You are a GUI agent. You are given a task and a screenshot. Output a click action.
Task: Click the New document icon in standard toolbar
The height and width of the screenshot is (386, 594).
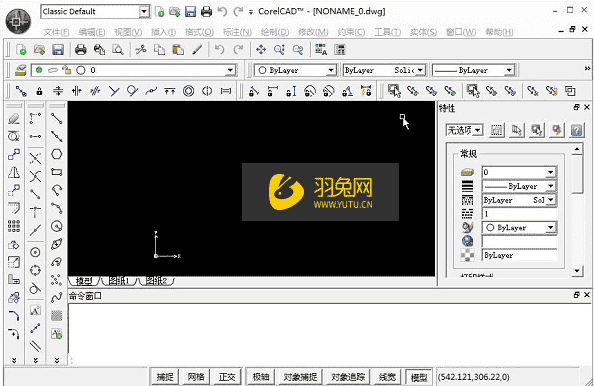(x=21, y=50)
